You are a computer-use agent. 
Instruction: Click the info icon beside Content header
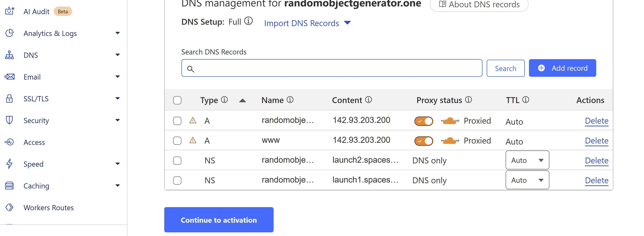tap(369, 100)
